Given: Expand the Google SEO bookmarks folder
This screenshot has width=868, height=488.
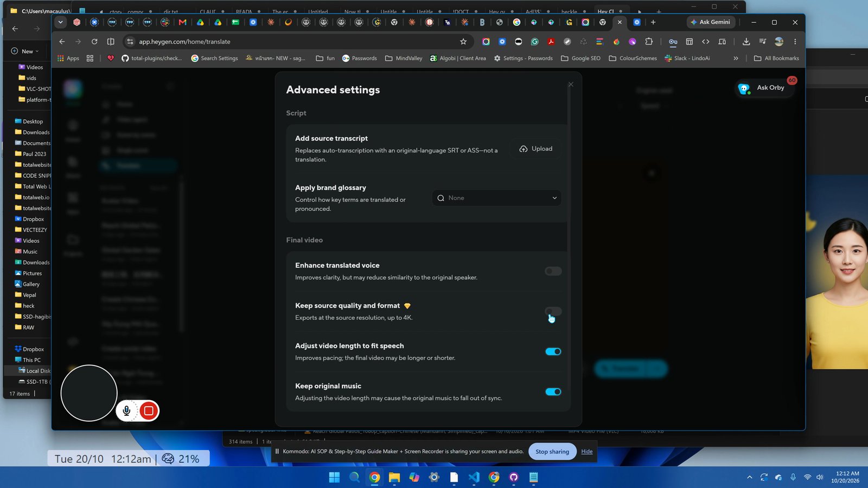Looking at the screenshot, I should (580, 58).
